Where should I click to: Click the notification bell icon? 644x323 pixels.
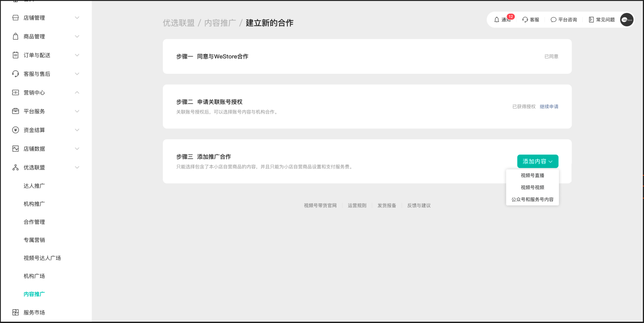pos(497,20)
